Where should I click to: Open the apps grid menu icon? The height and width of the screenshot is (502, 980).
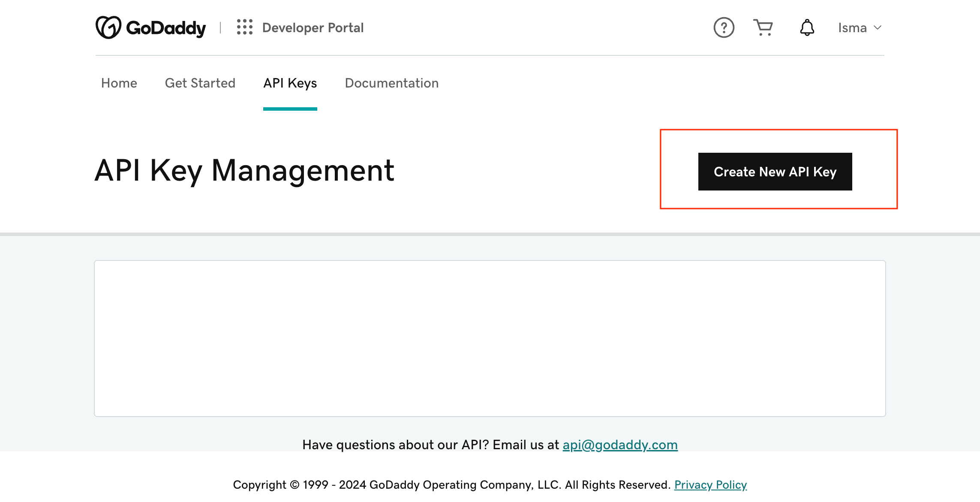point(245,27)
